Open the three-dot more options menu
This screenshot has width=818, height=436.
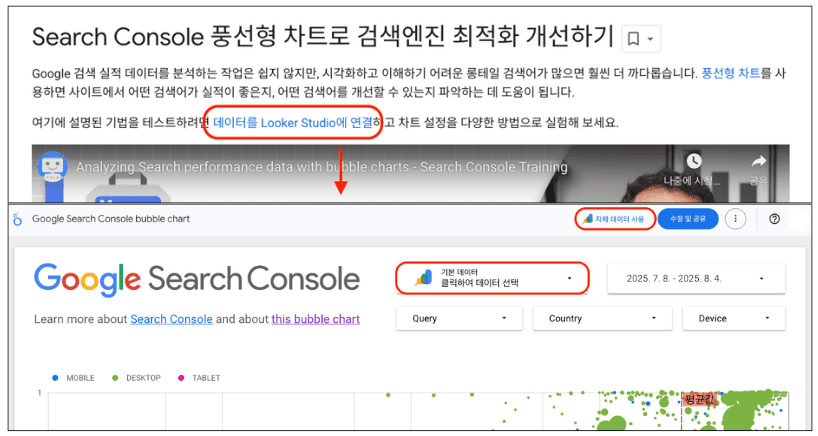click(736, 219)
